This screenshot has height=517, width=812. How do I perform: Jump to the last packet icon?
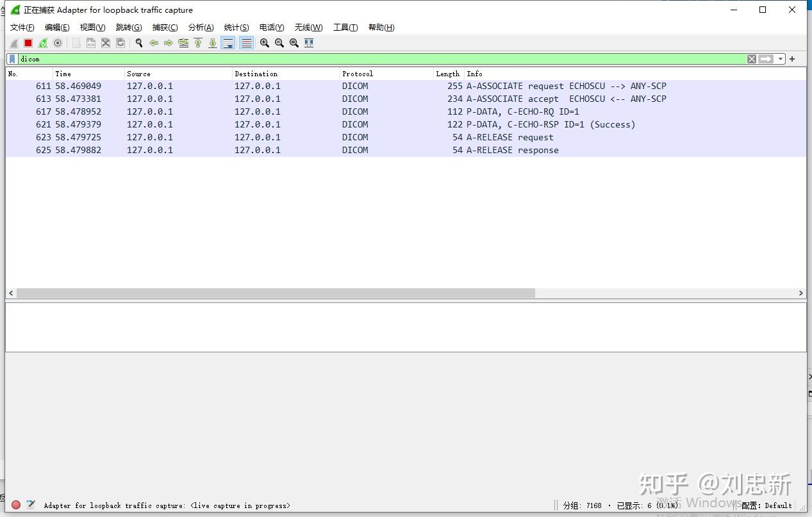213,43
